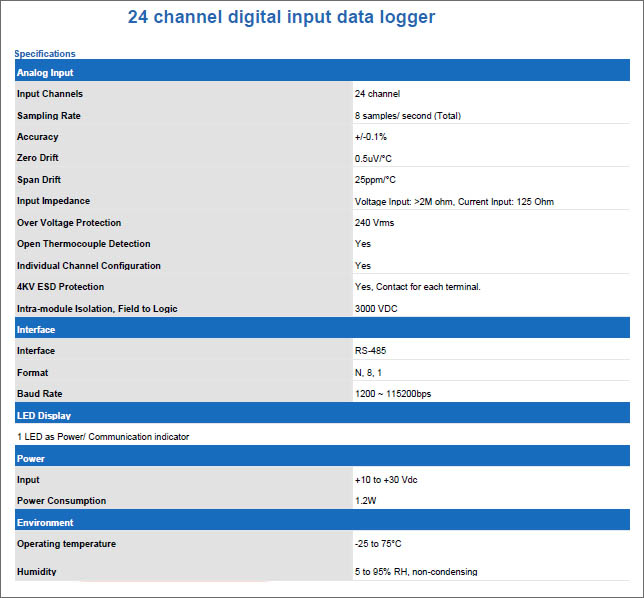Select the Environment section header

point(45,522)
